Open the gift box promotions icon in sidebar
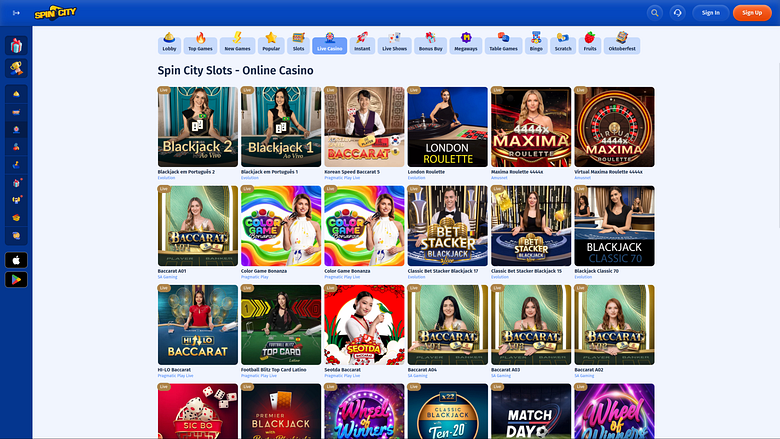The width and height of the screenshot is (780, 439). [16, 46]
